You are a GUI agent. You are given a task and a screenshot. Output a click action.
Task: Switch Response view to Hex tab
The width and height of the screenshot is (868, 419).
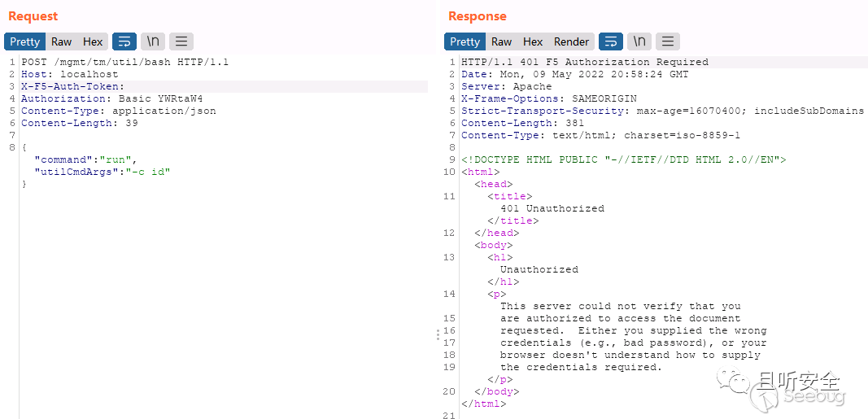[533, 41]
